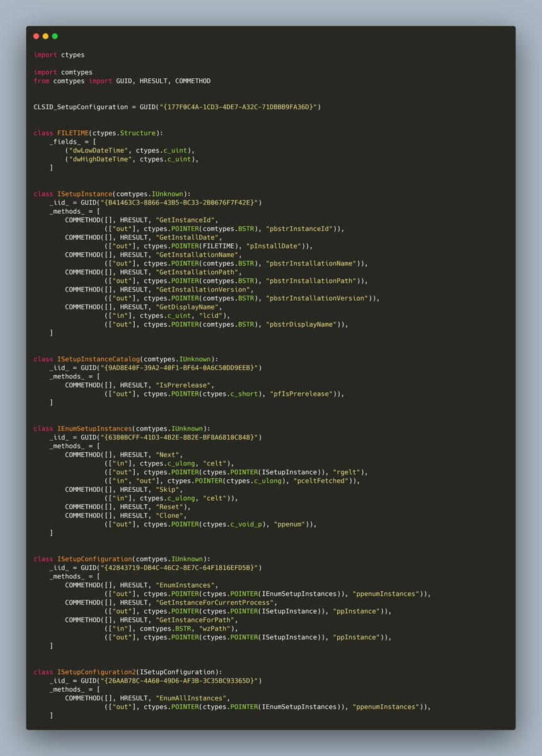
Task: Select 'COMMETHOD' in the from-import line
Action: click(x=193, y=81)
